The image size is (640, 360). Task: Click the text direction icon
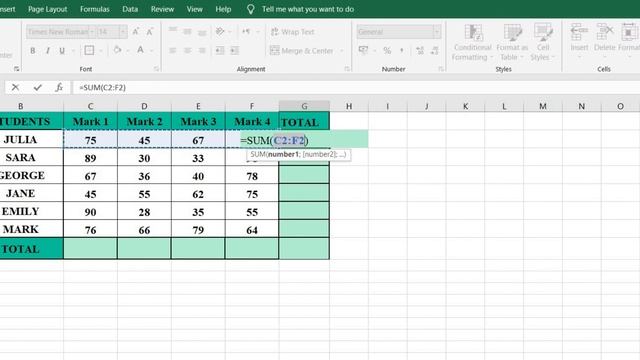(246, 31)
